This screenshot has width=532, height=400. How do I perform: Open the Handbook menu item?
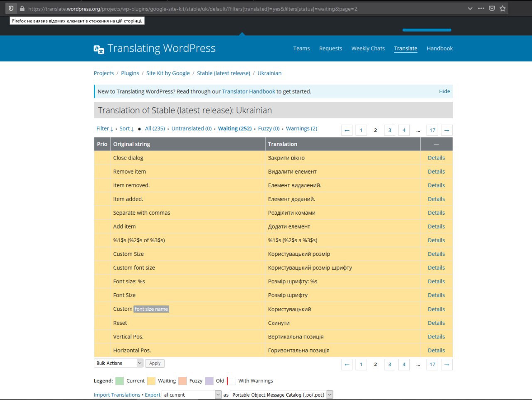(440, 49)
